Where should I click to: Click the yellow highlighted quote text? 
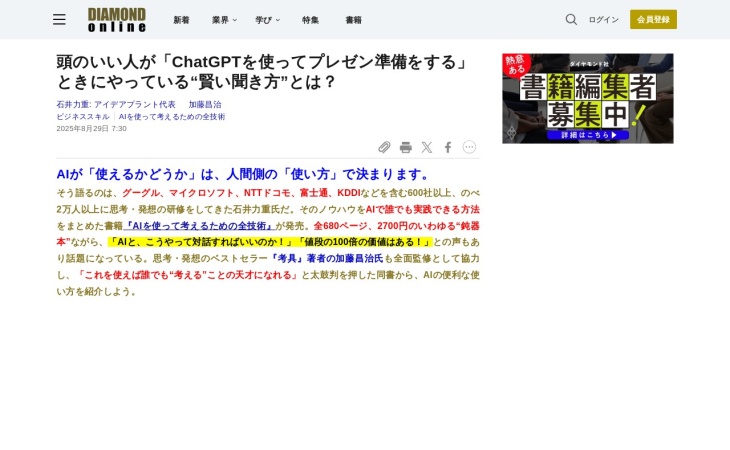tap(270, 242)
